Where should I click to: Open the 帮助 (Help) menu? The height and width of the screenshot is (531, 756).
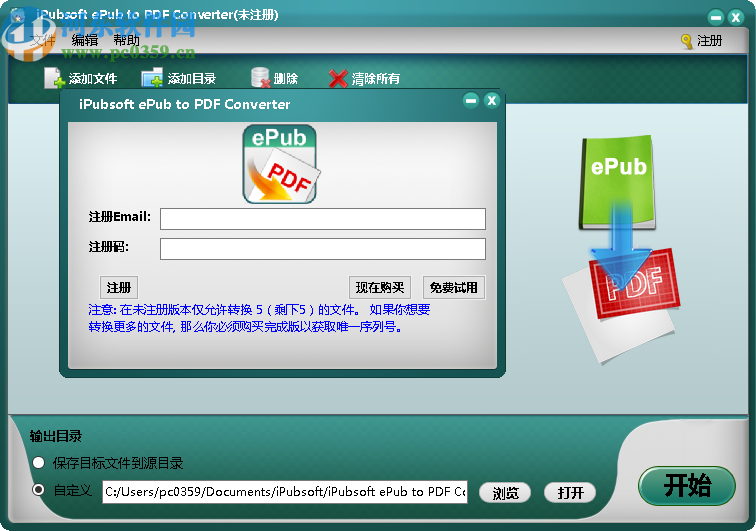[x=126, y=41]
